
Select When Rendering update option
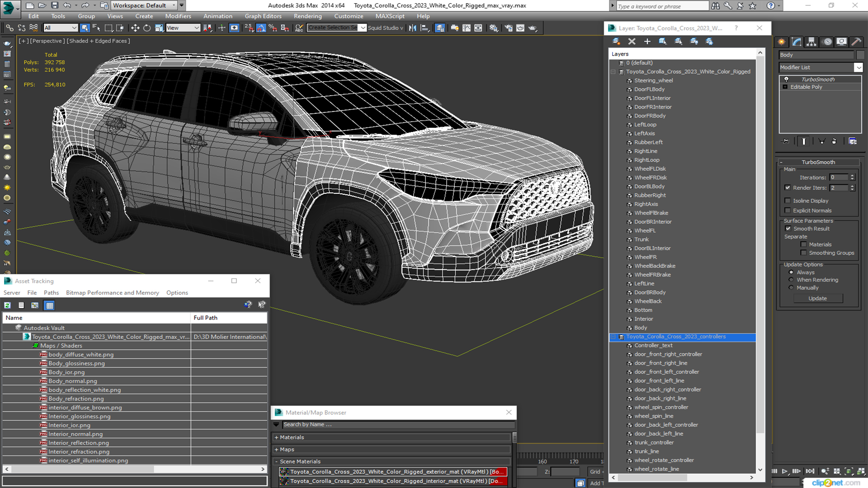(791, 280)
